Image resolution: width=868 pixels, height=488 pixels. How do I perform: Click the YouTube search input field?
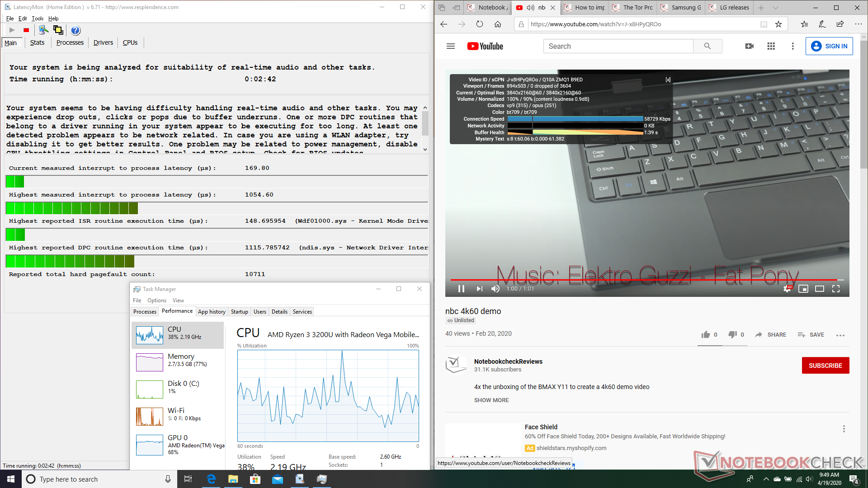pyautogui.click(x=618, y=46)
